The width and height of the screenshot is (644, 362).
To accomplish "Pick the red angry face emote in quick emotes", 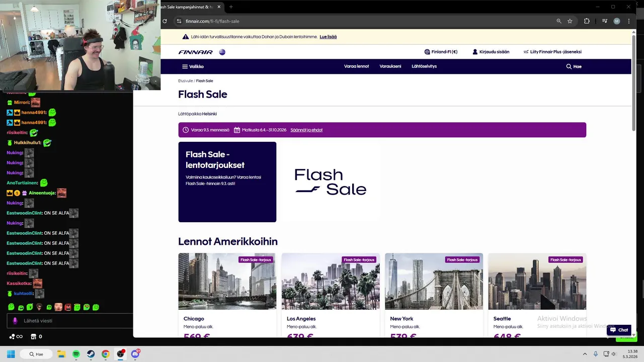I will (x=68, y=307).
